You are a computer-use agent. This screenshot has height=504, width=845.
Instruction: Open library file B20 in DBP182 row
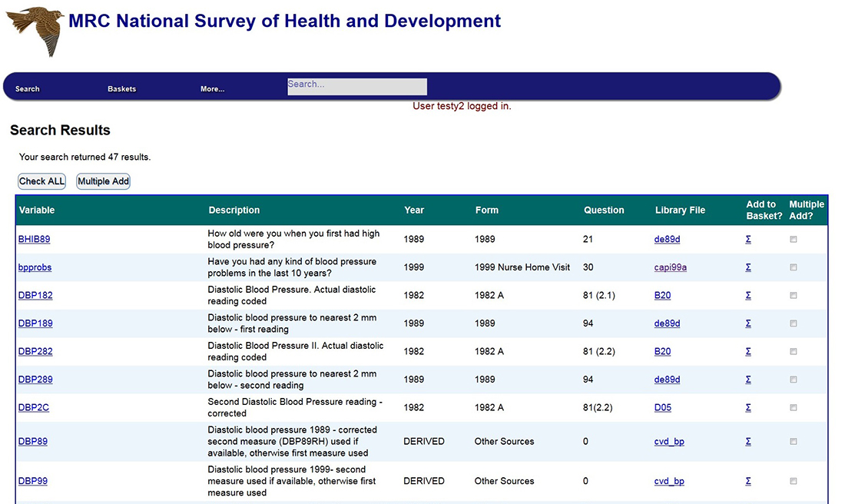[x=662, y=295]
